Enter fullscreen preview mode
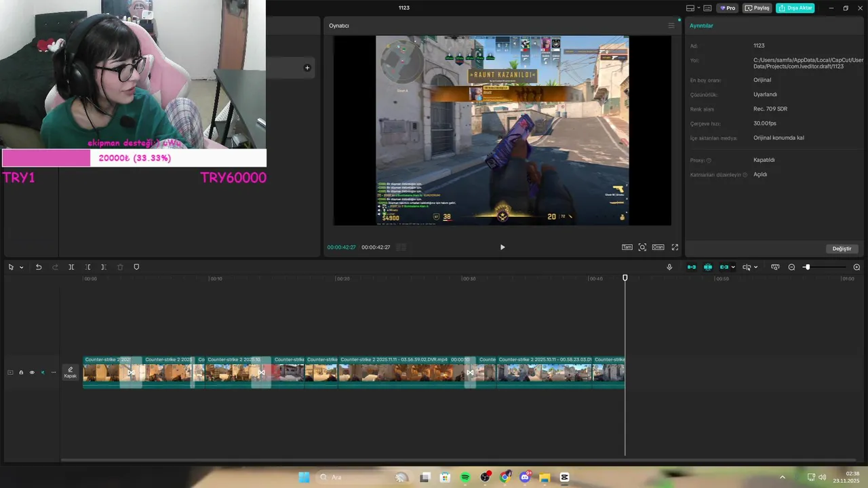868x488 pixels. click(675, 247)
